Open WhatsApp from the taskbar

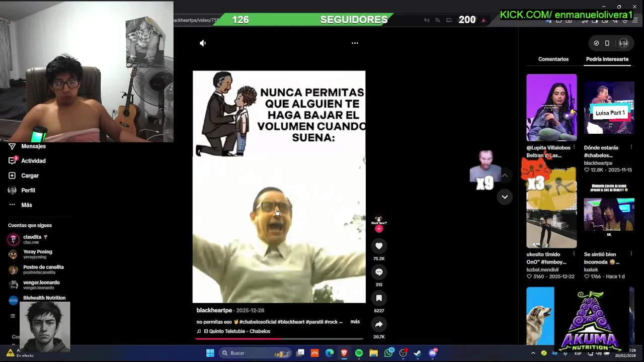388,353
